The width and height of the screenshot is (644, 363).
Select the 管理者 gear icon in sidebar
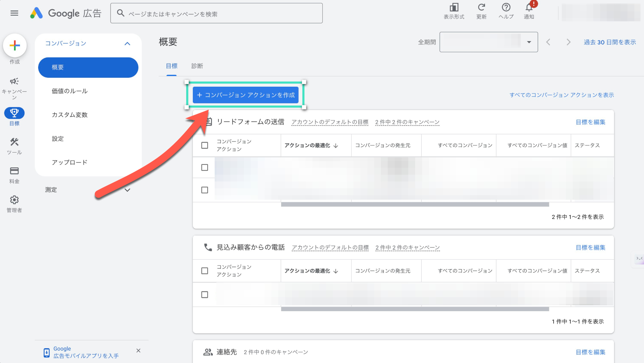[x=14, y=200]
